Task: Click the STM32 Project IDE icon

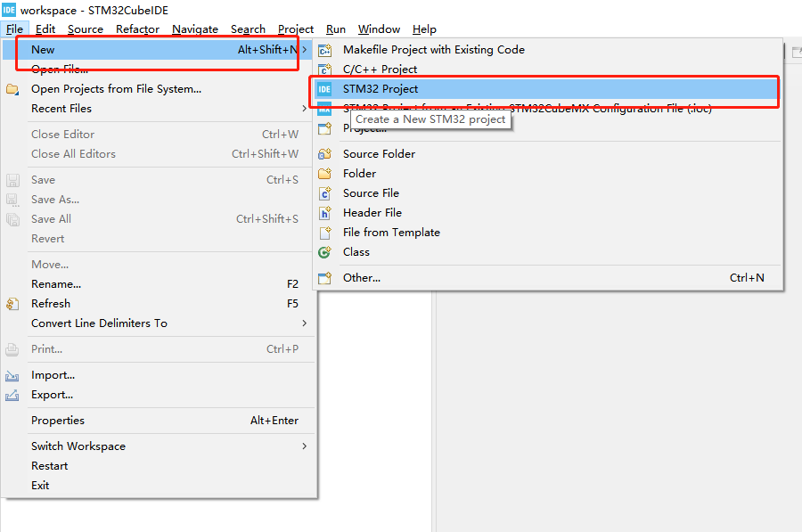Action: 324,89
